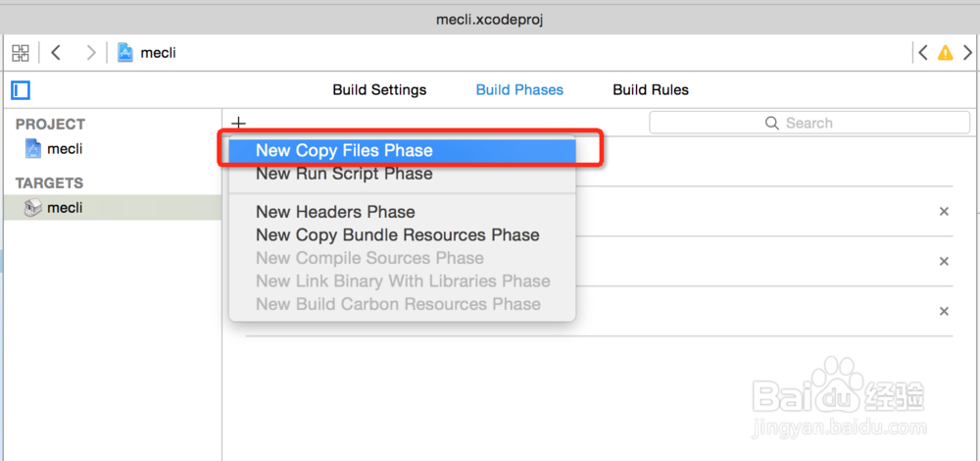Choose New Run Script Phase
The width and height of the screenshot is (980, 461).
pyautogui.click(x=344, y=174)
